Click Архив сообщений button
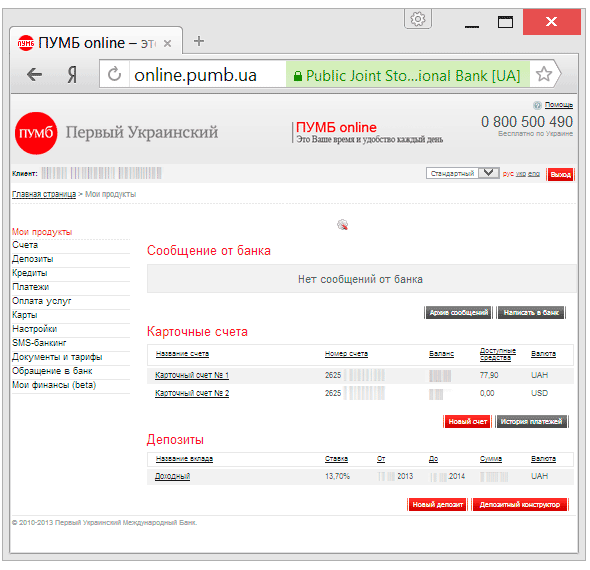Viewport: 590px width, 570px height. [458, 313]
